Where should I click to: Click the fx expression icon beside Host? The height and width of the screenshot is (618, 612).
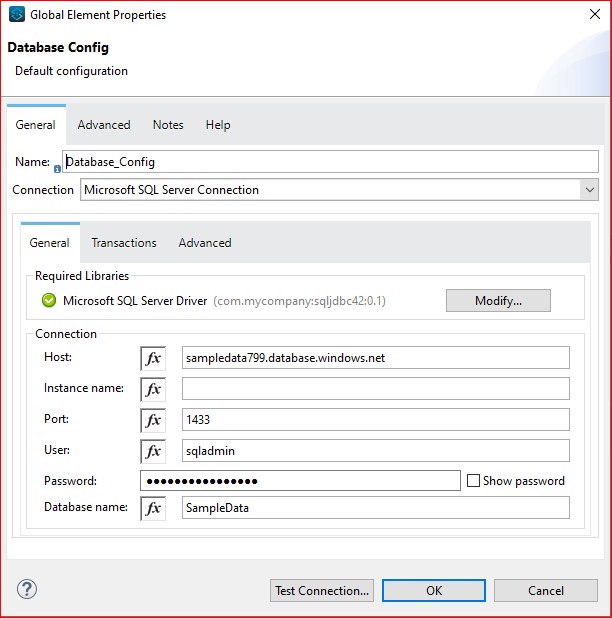point(153,358)
